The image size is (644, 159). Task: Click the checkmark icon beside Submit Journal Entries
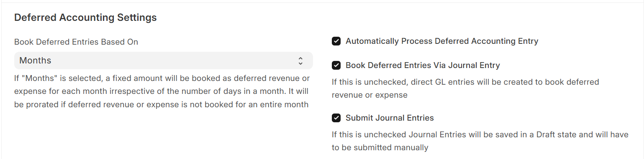point(336,118)
